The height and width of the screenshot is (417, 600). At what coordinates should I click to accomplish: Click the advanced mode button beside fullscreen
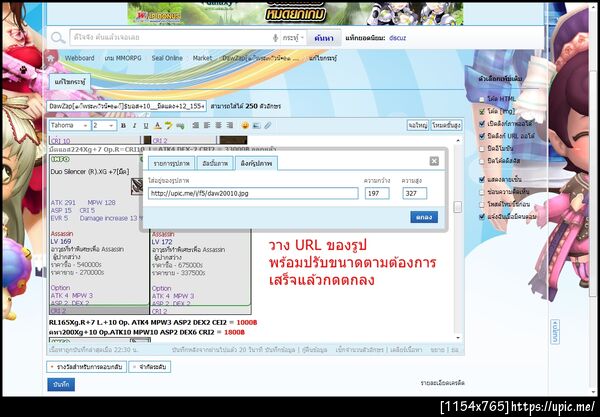446,125
